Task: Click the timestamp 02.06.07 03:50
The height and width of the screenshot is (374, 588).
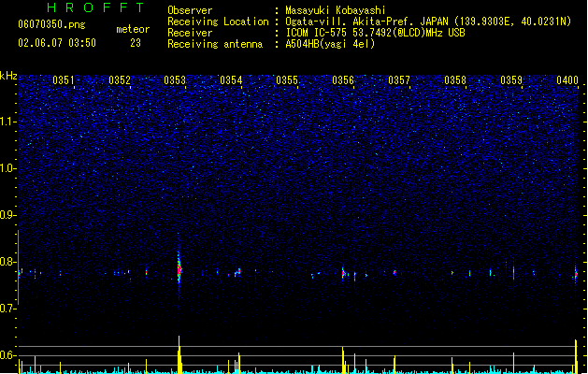Action: click(57, 43)
